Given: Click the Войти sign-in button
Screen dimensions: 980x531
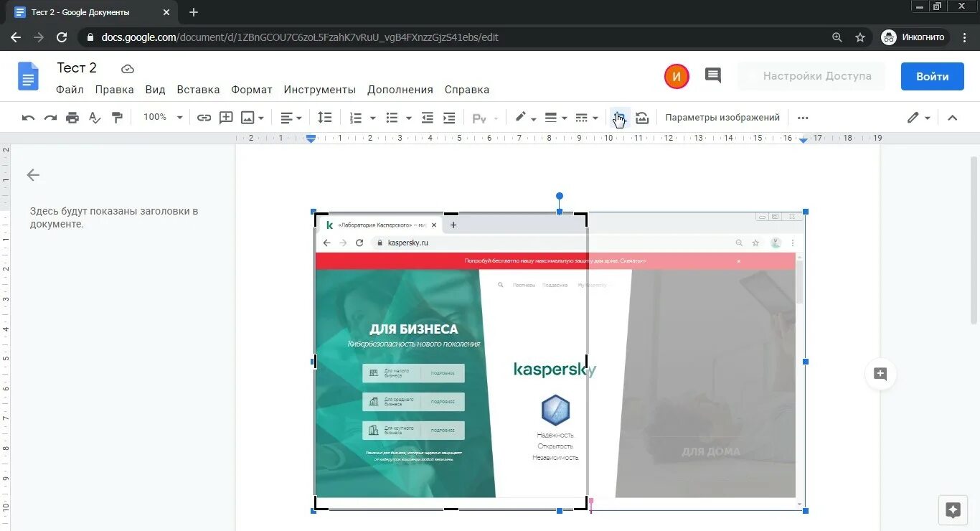Looking at the screenshot, I should [933, 76].
